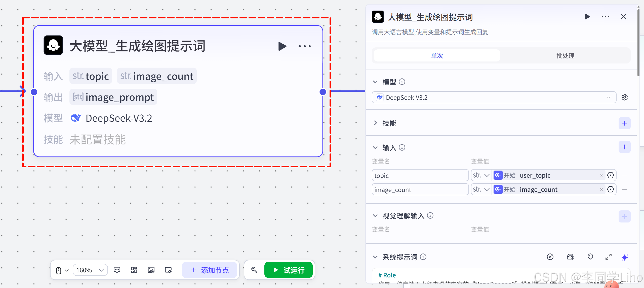Click the 添加节点 button
644x288 pixels.
[x=210, y=270]
